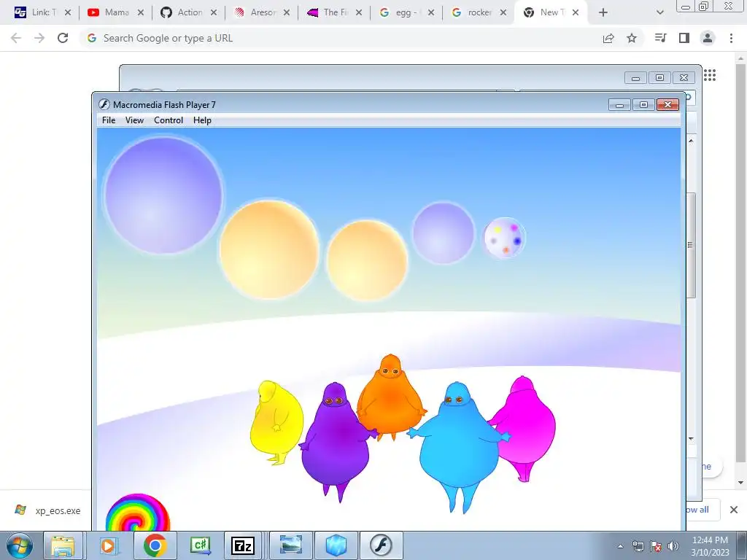Close the Areson browser tab
This screenshot has width=747, height=560.
click(x=286, y=12)
